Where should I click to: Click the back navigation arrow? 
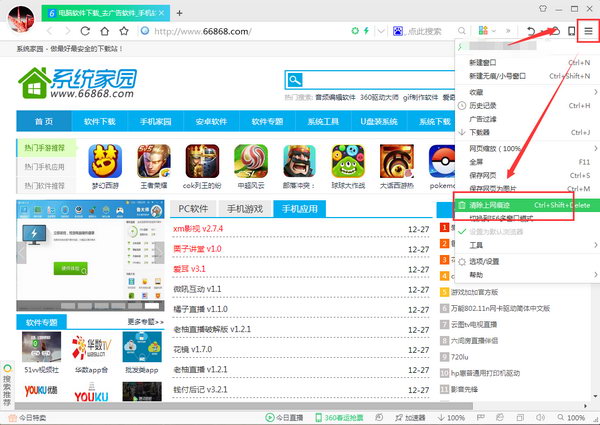49,31
